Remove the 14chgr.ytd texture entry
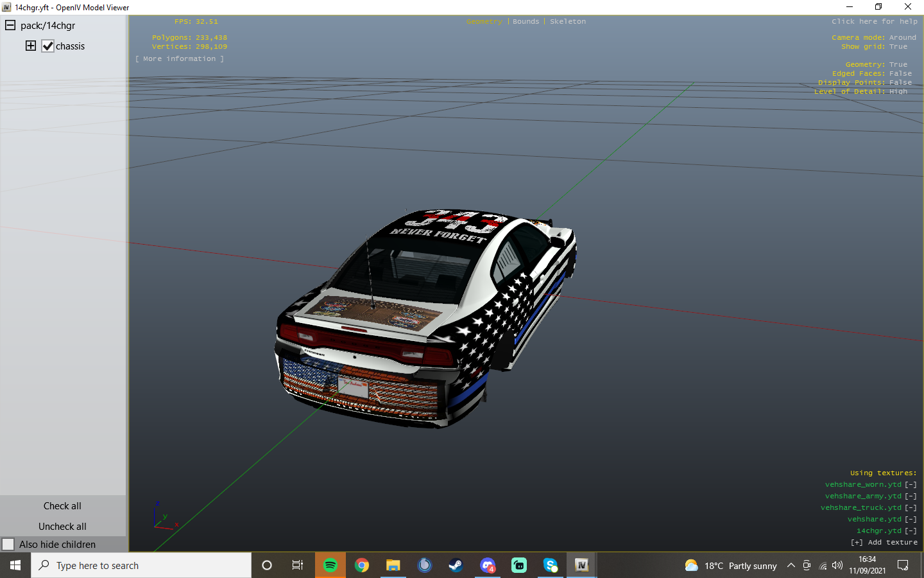This screenshot has height=578, width=924. (911, 531)
